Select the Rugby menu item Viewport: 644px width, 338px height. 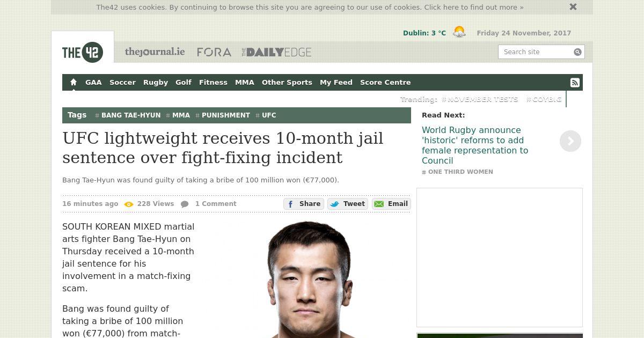pyautogui.click(x=156, y=82)
